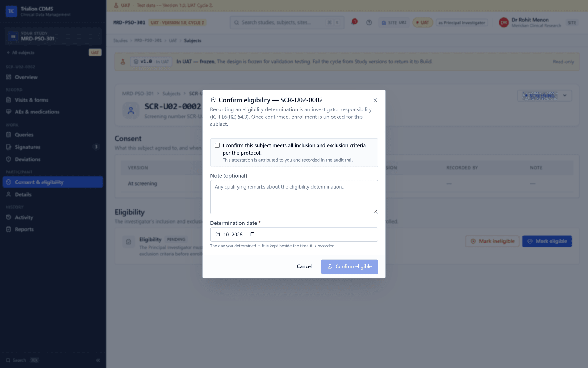
Task: Open Queries in the sidebar
Action: (x=53, y=135)
